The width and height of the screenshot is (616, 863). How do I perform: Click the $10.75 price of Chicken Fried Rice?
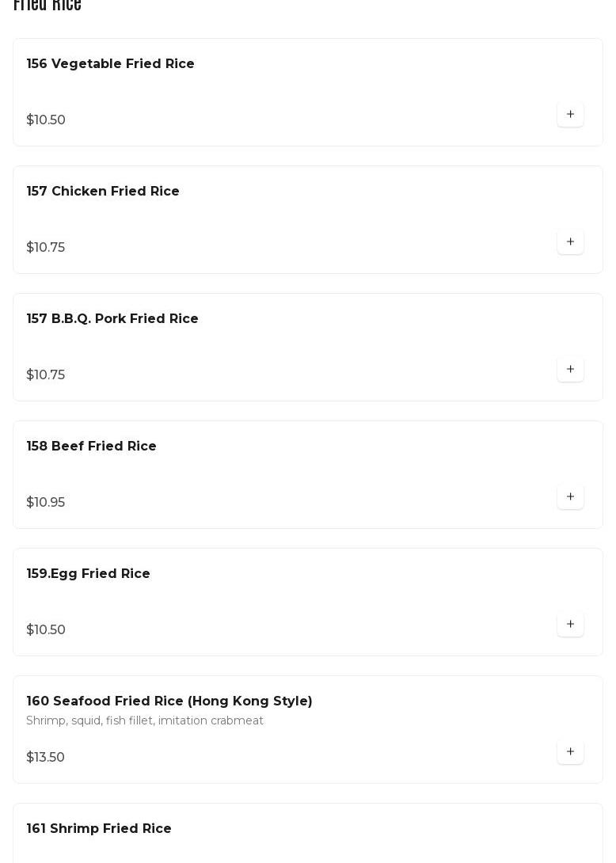[46, 248]
